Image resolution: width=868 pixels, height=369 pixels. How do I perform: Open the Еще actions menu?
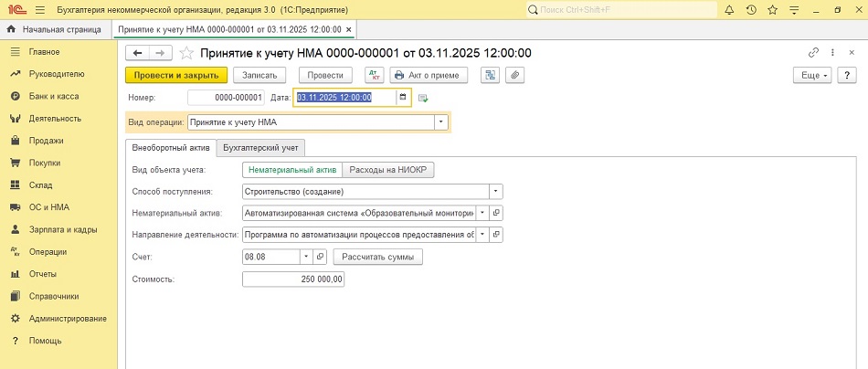point(813,75)
